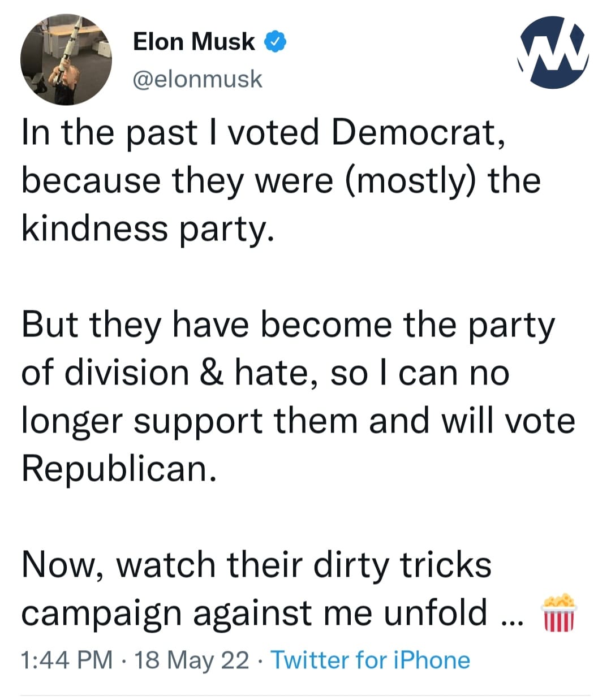This screenshot has height=700, width=611.
Task: Click the popcorn emoji in the tweet
Action: click(558, 613)
